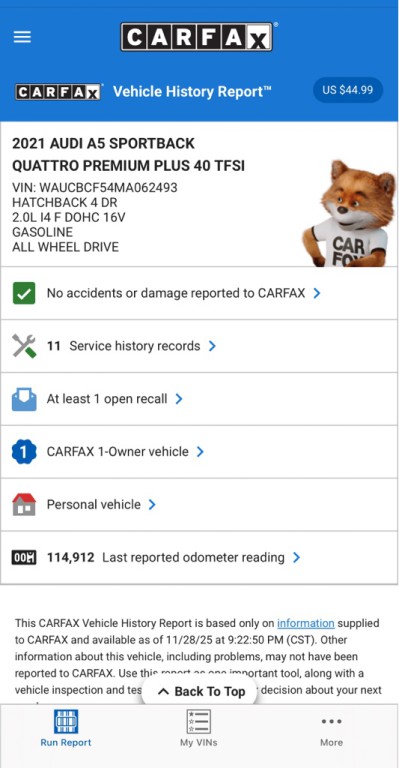Follow the information link in disclaimer

pos(305,623)
